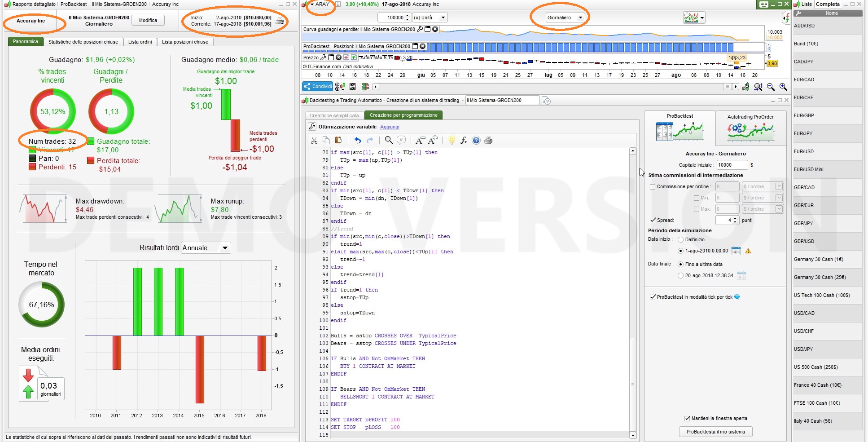Screen dimensions: 868x442
Task: Undo last edit in code editor toolbar
Action: pos(357,141)
